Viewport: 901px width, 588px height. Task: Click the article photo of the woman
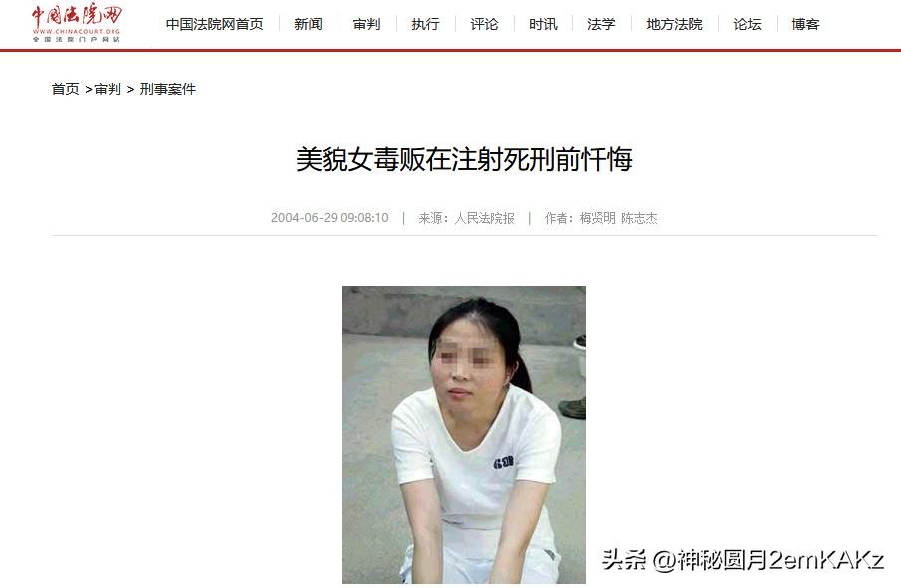[x=464, y=435]
